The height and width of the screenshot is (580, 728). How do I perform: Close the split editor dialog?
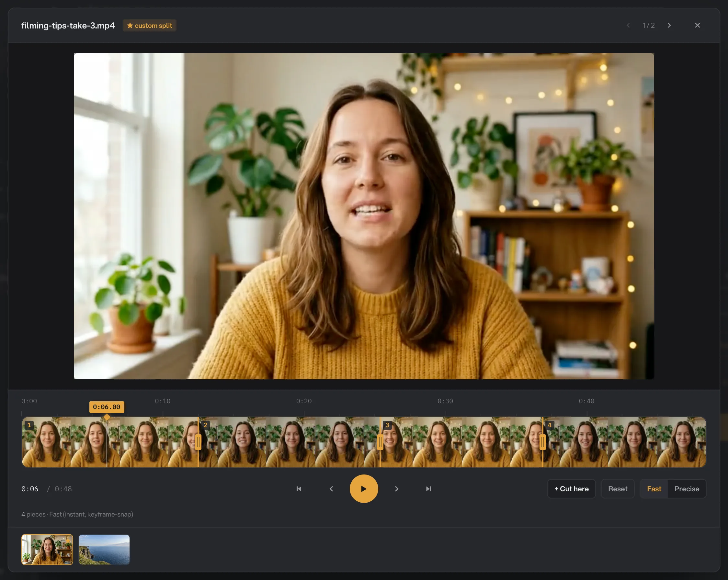tap(697, 25)
